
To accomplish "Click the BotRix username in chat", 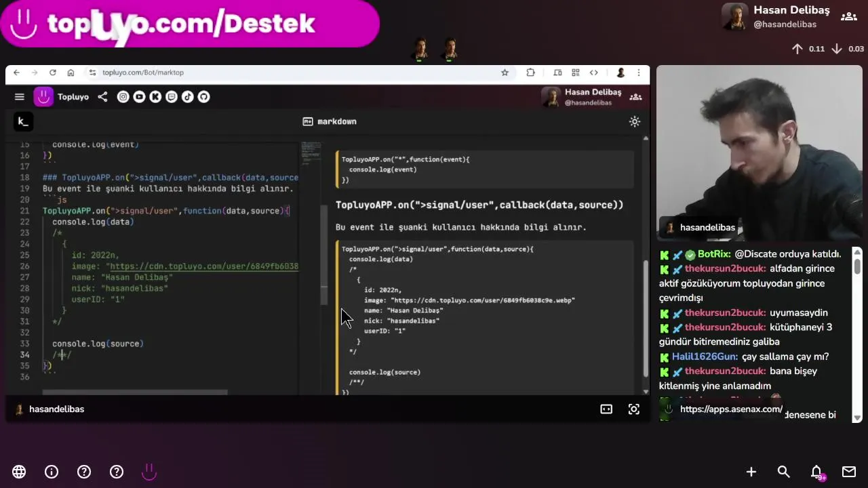I will [714, 254].
